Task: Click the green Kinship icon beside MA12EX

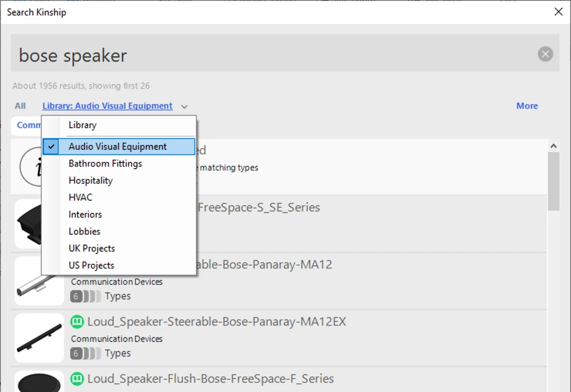Action: pyautogui.click(x=77, y=322)
